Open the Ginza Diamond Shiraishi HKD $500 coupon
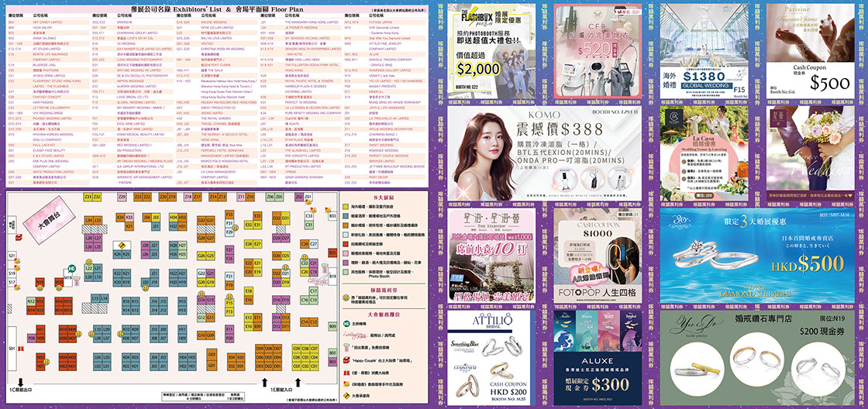The image size is (868, 409). pos(757,255)
